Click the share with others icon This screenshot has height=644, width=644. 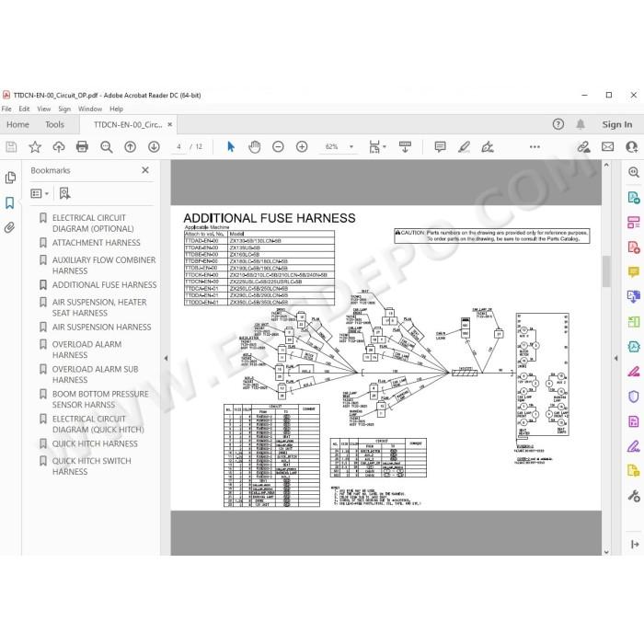[632, 146]
